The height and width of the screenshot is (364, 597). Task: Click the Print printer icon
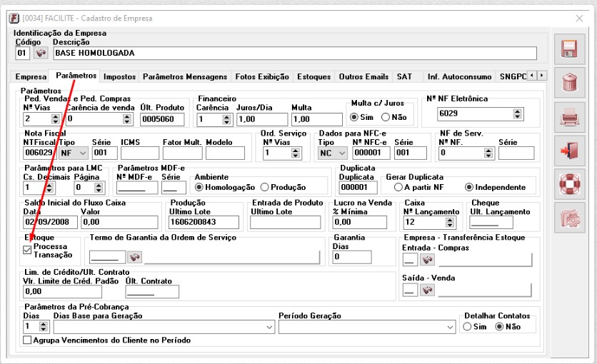569,117
